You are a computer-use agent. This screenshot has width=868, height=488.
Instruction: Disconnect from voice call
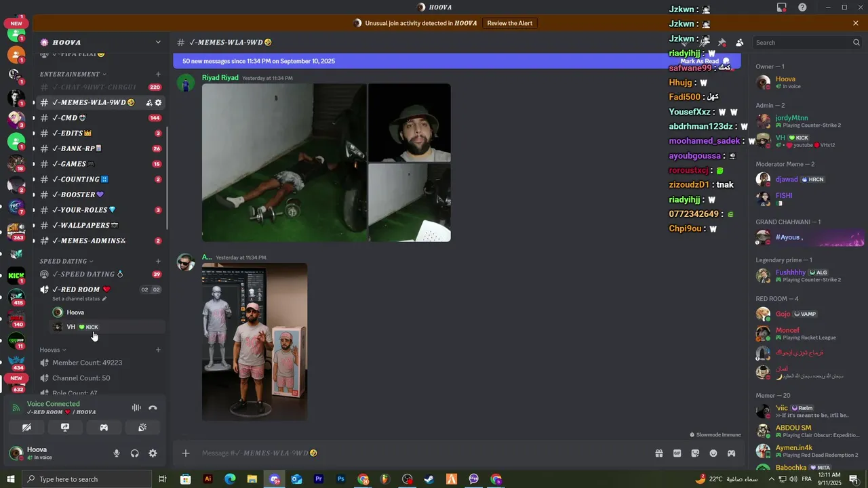[153, 408]
